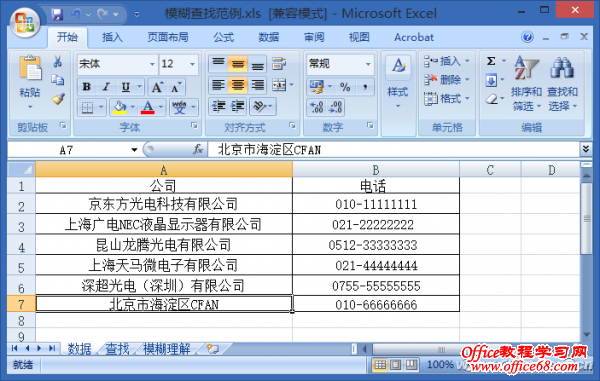Viewport: 600px width, 381px height.
Task: Decrease decimal places
Action: pos(336,107)
